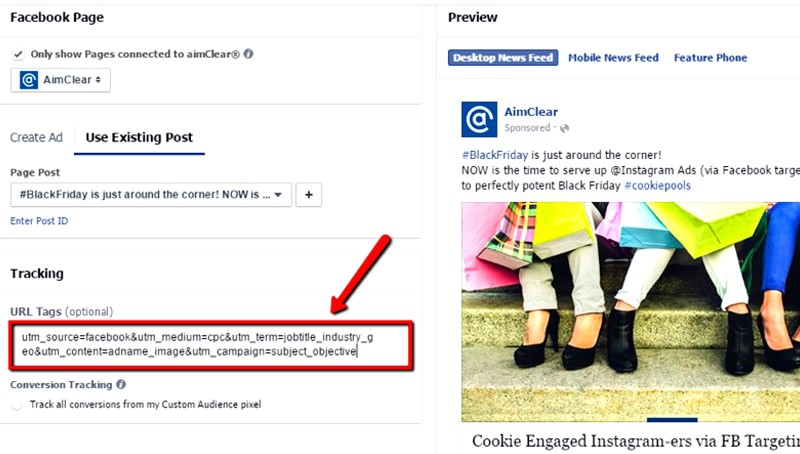Uncheck Only show Pages connected to aimClear

click(x=18, y=54)
